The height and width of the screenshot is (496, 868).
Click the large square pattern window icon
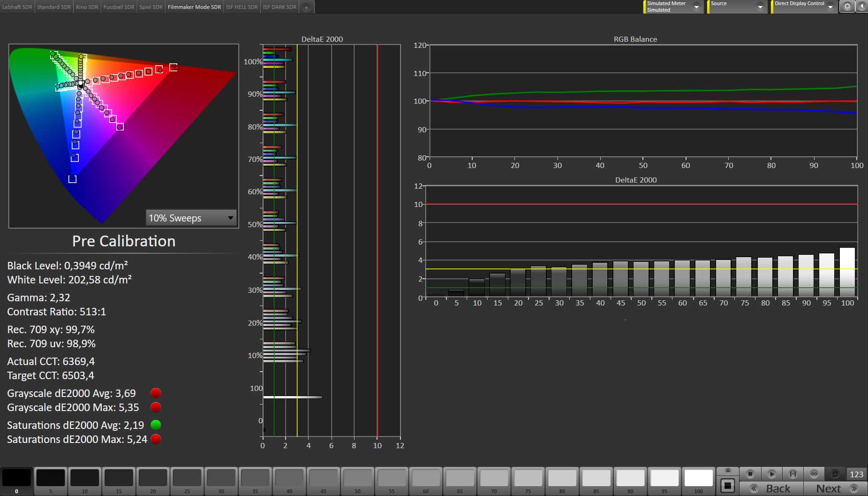point(727,485)
